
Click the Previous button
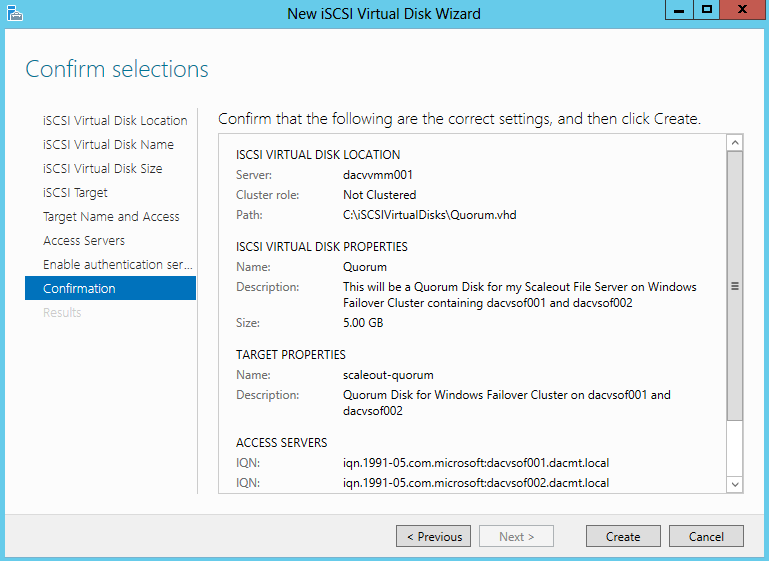point(434,536)
